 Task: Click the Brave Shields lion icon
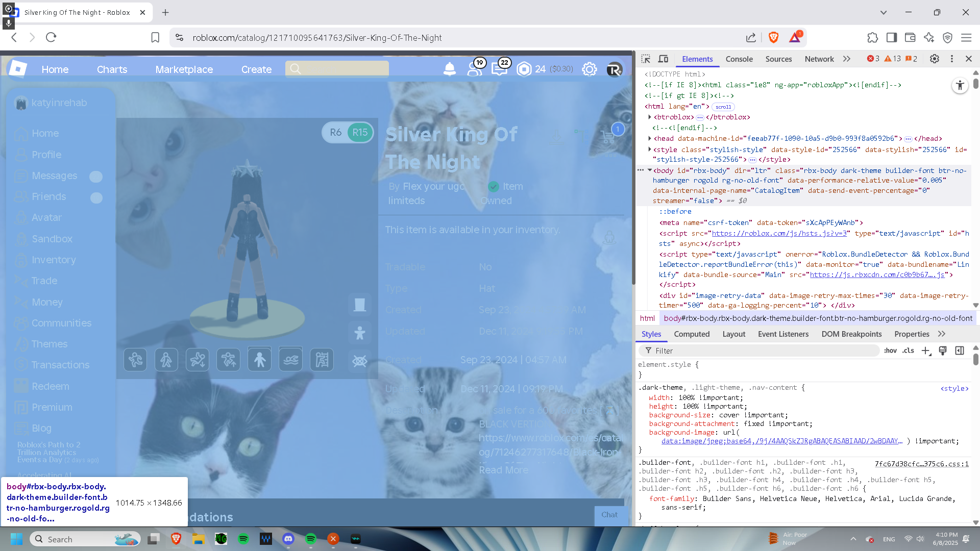pos(773,37)
